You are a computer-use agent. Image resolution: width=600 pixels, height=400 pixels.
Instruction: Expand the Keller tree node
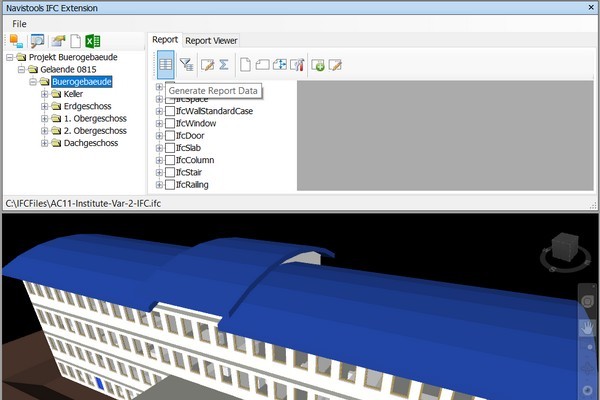click(x=44, y=94)
